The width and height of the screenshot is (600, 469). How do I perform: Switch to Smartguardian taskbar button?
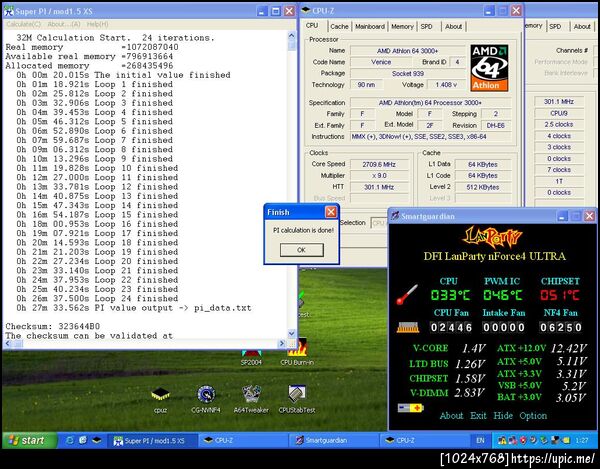[334, 440]
